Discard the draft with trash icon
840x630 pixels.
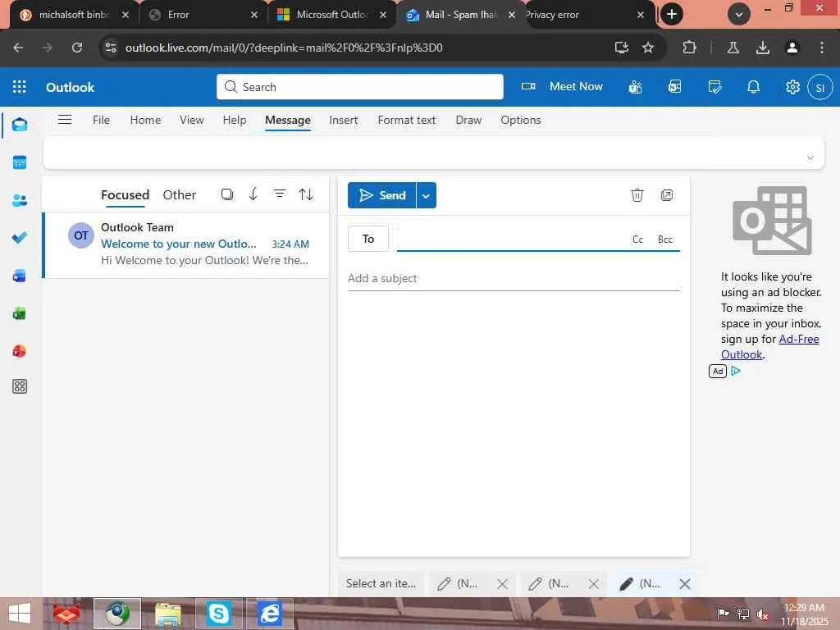tap(637, 195)
